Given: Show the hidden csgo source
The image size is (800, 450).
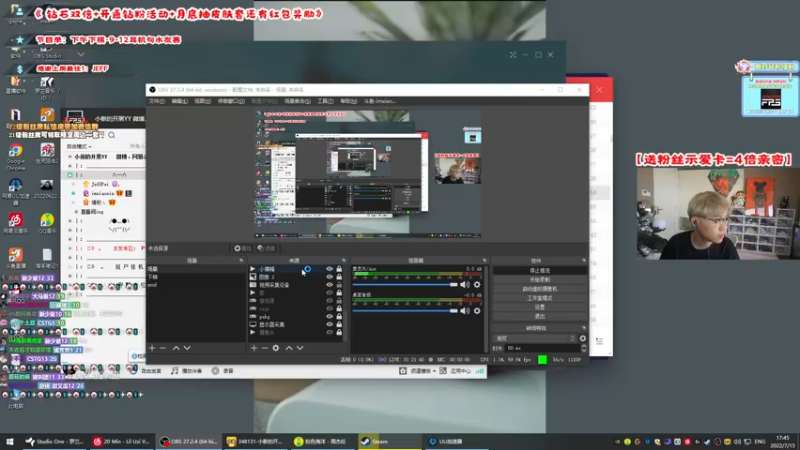Looking at the screenshot, I should tap(330, 309).
